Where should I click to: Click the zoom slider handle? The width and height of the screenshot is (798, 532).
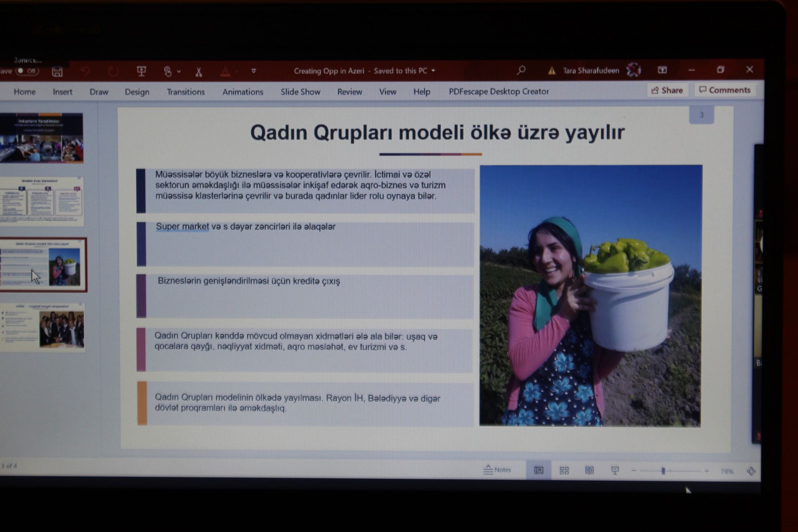pyautogui.click(x=663, y=471)
